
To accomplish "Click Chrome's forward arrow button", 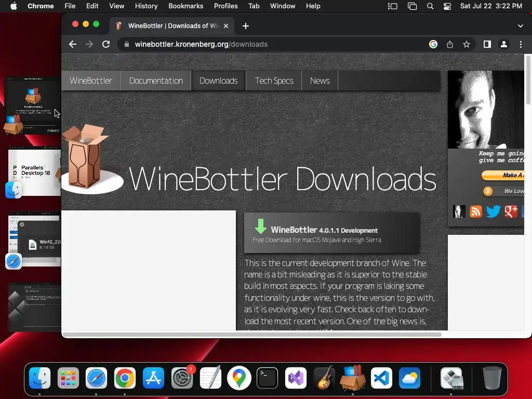I will pos(89,45).
